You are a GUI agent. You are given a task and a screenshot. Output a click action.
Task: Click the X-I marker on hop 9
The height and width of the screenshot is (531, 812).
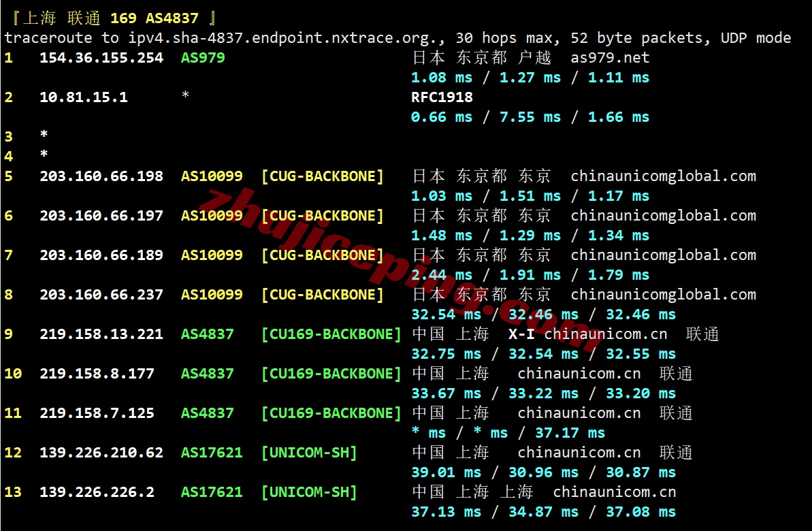coord(521,334)
